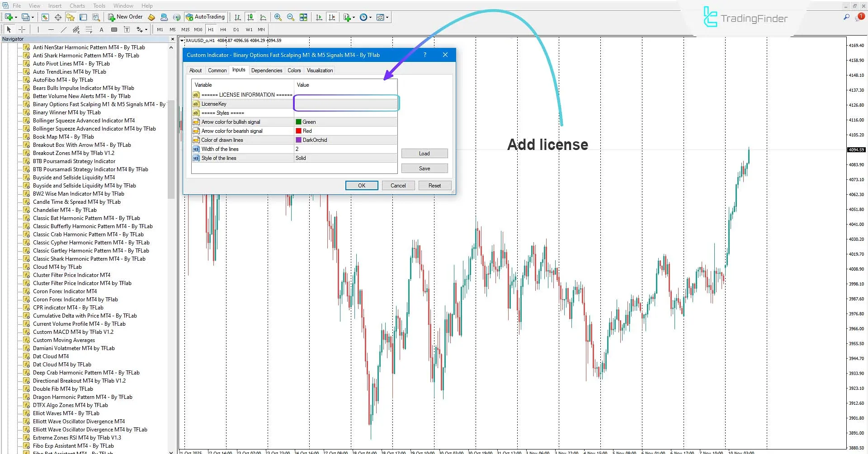
Task: Switch to the Colors tab
Action: pos(294,70)
